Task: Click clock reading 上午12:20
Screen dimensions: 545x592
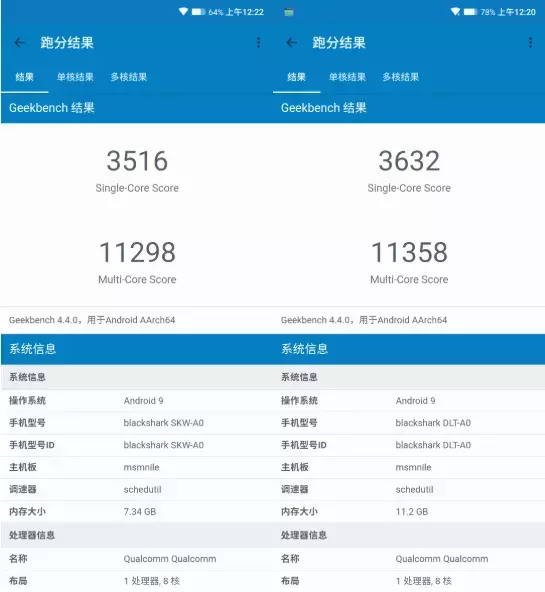Action: click(516, 12)
